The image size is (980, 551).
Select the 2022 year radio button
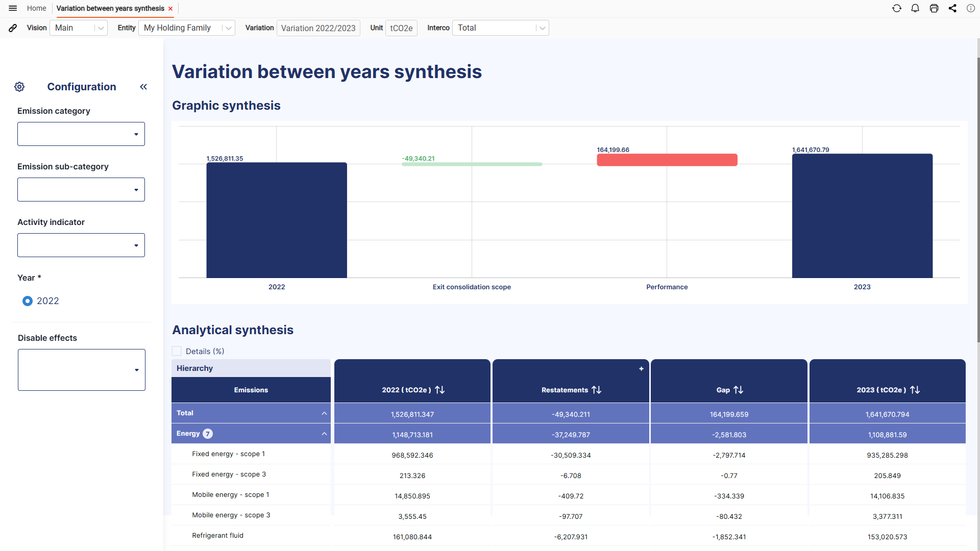28,301
